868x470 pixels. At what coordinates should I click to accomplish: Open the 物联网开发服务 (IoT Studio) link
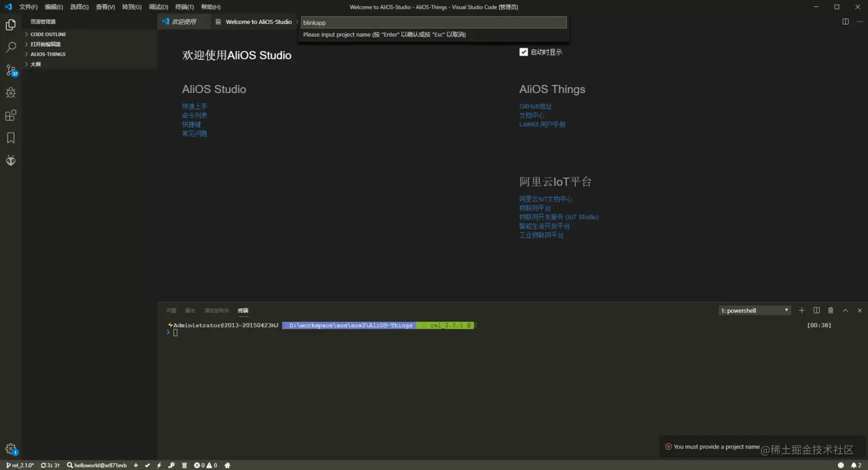click(559, 217)
